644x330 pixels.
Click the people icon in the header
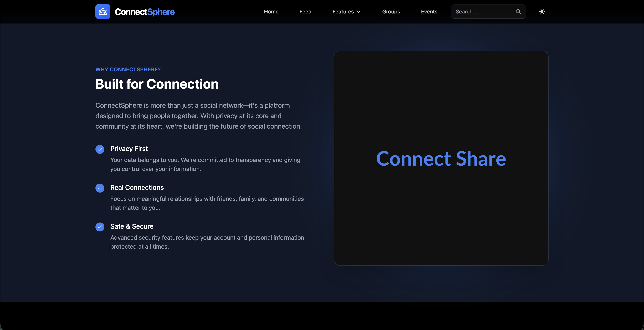(x=102, y=11)
